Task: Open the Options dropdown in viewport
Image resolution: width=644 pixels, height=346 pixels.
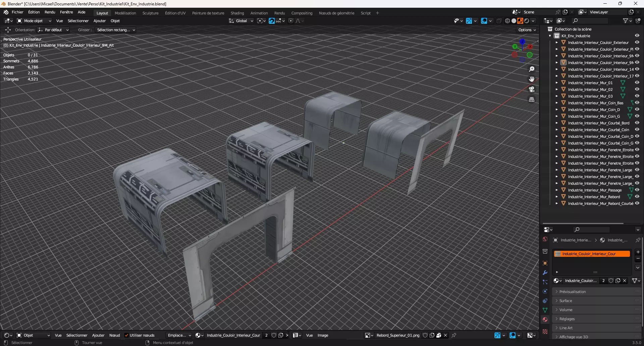Action: (x=527, y=30)
